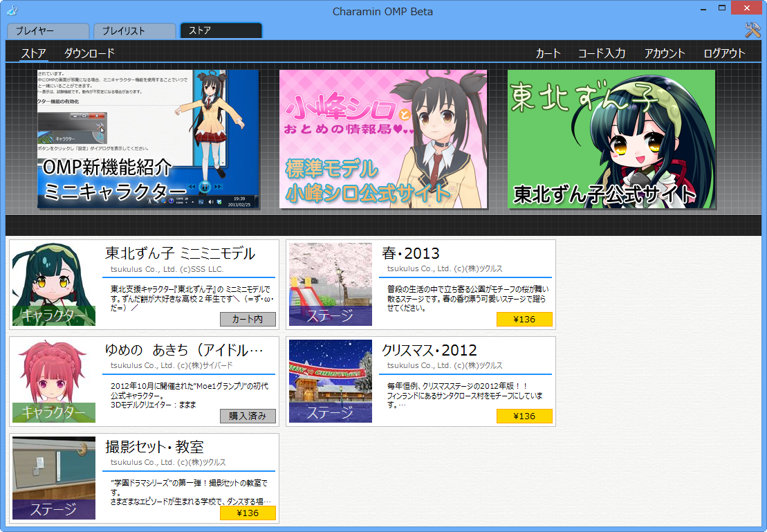Minimize the Charamin OMP Beta window
Screen dimensions: 767x532
(703, 8)
